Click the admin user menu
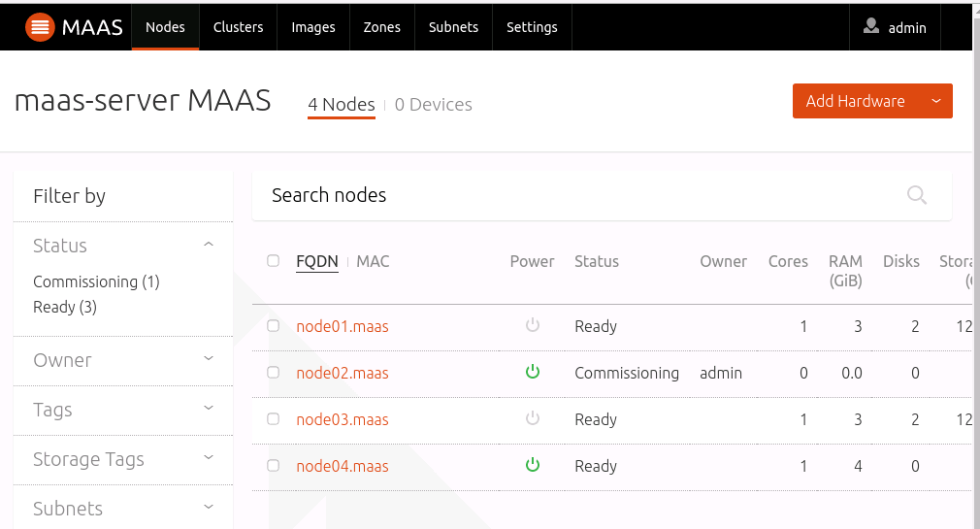The image size is (980, 529). pos(895,27)
